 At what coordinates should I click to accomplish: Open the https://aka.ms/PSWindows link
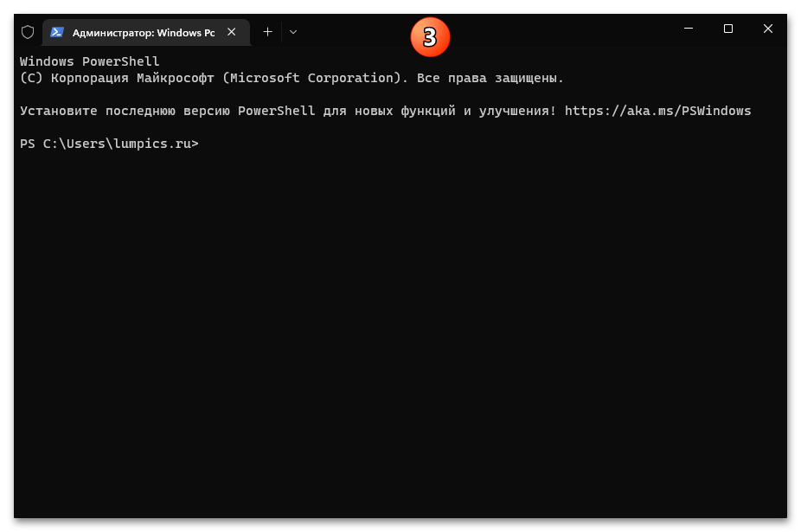tap(657, 111)
